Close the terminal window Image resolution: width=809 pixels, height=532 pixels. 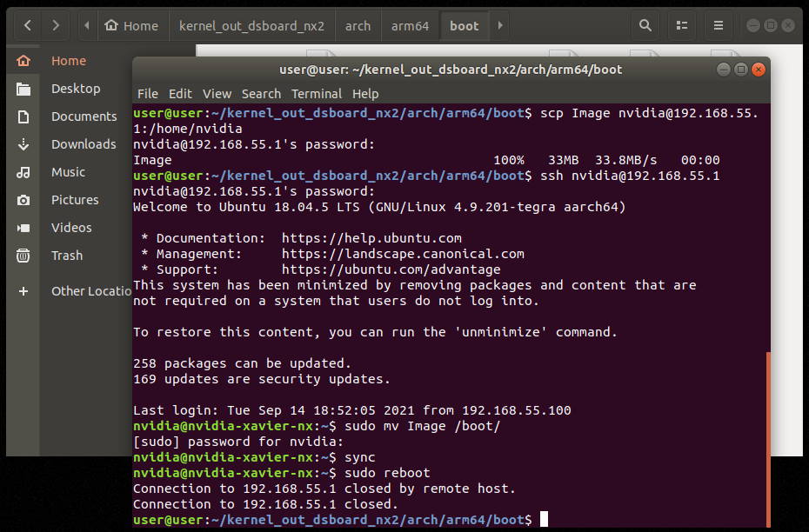759,70
